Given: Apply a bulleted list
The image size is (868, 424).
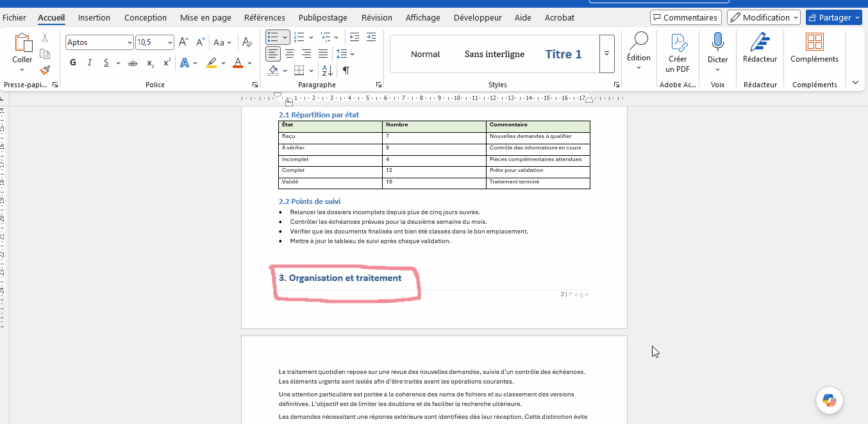Looking at the screenshot, I should [272, 37].
